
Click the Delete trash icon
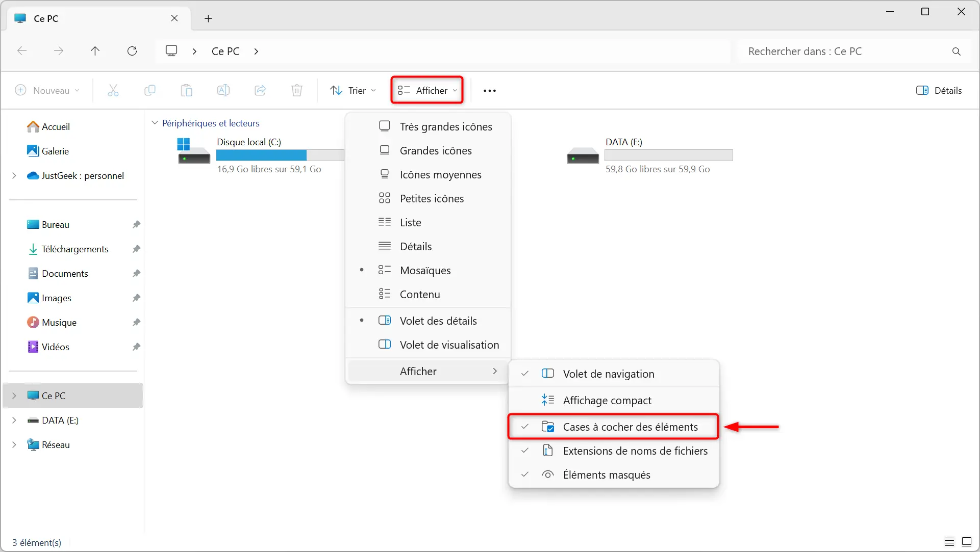(x=297, y=90)
